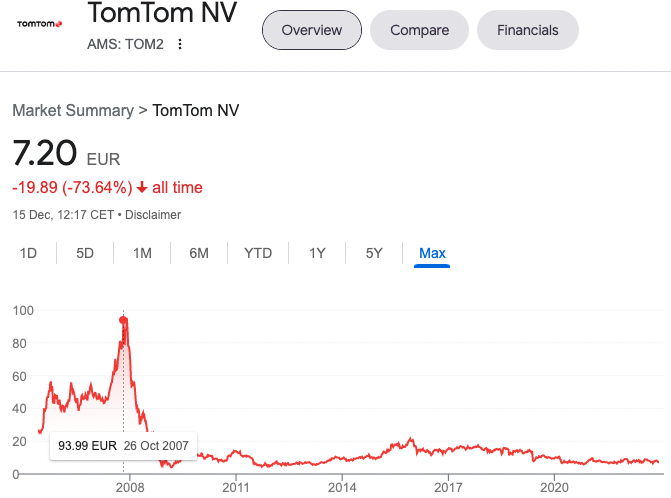Select the Max time range
The image size is (671, 498).
432,253
